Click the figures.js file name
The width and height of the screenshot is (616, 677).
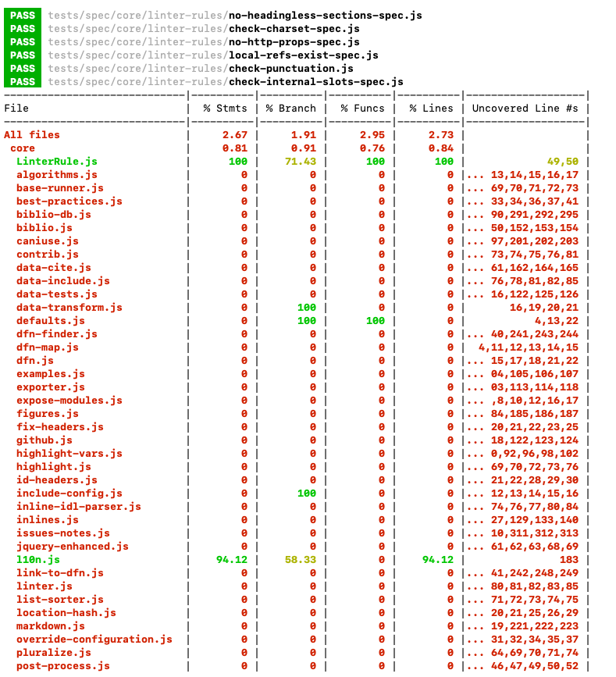48,414
